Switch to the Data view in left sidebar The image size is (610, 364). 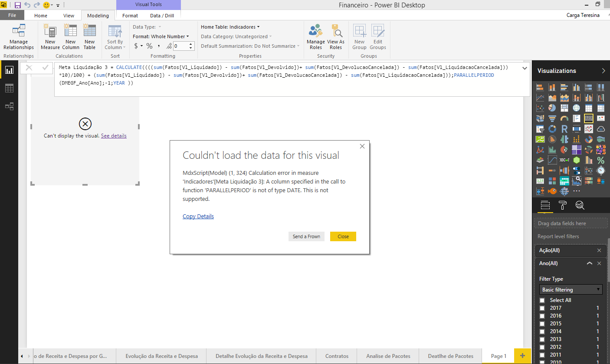pyautogui.click(x=9, y=88)
